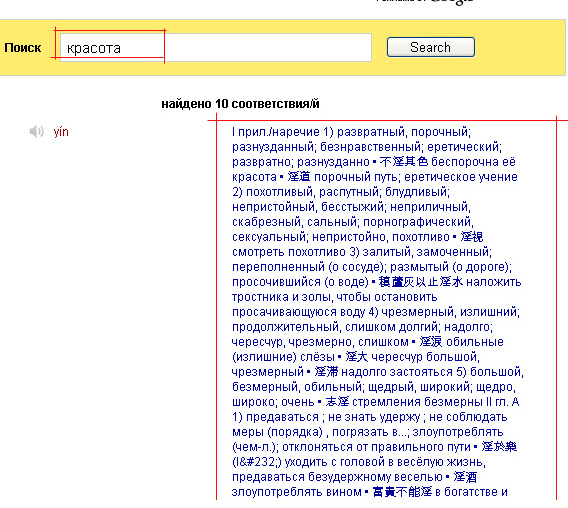This screenshot has height=508, width=568.
Task: Click the Chinese word after безудержному веселью
Action: pos(465,477)
